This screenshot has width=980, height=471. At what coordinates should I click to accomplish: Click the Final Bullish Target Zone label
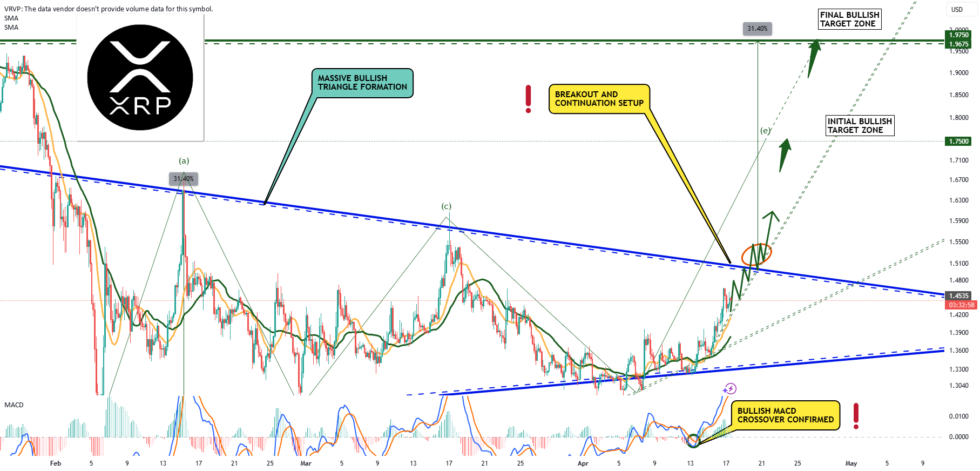coord(850,19)
